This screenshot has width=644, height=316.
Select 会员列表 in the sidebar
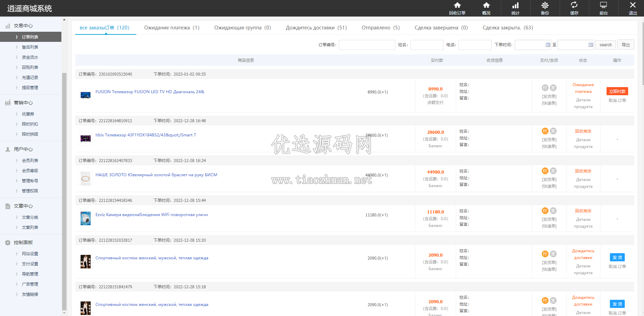pyautogui.click(x=30, y=161)
